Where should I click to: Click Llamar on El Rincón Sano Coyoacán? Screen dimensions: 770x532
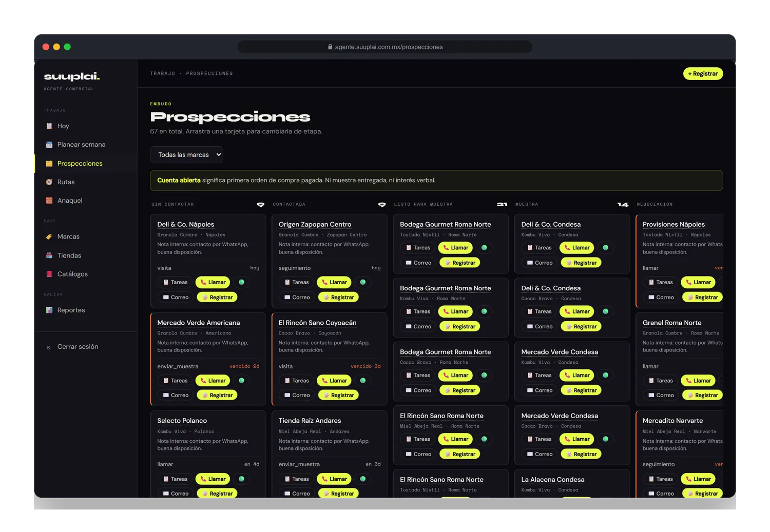point(334,381)
